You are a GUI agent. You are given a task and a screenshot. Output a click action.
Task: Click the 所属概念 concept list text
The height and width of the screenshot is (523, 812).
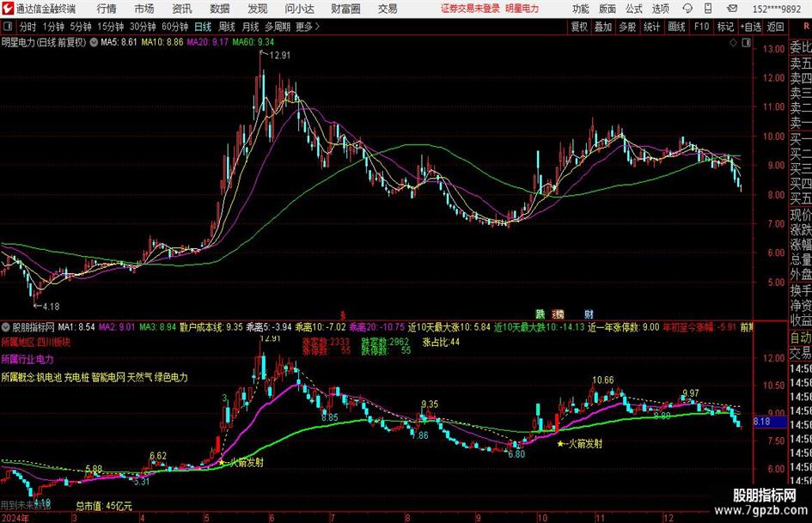point(95,377)
